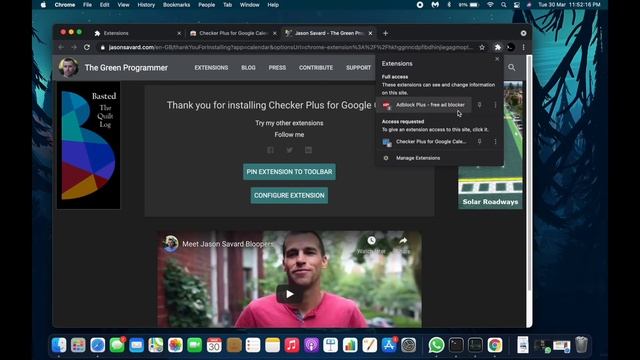Viewport: 640px width, 360px height.
Task: Switch to the Extensions tab
Action: (x=137, y=33)
